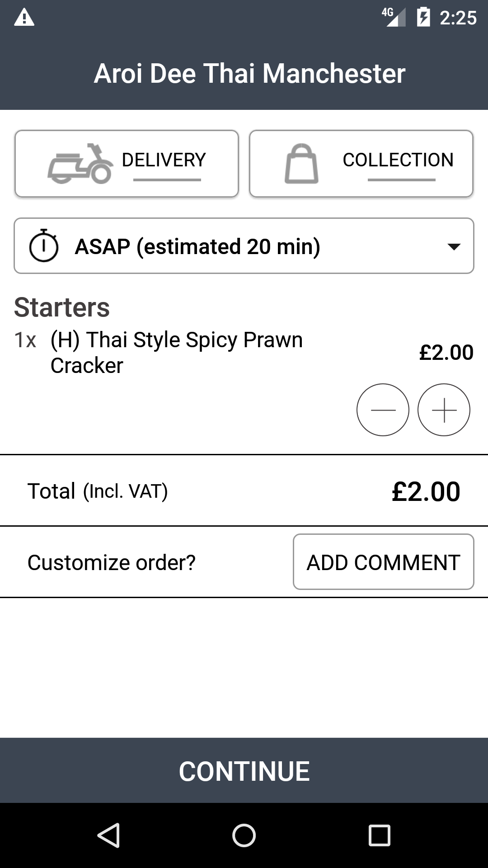Open the ASAP estimated time dropdown
Image resolution: width=488 pixels, height=868 pixels.
197,246
